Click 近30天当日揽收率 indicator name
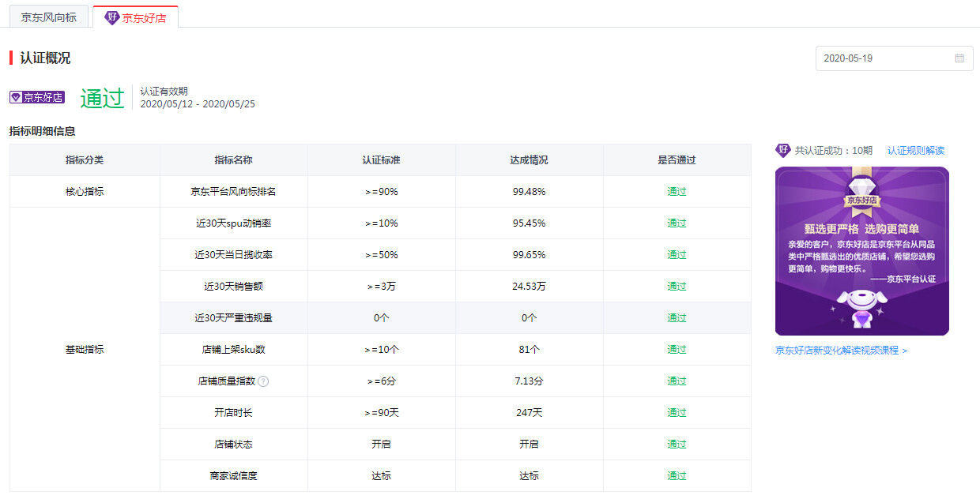The width and height of the screenshot is (980, 499). coord(234,255)
